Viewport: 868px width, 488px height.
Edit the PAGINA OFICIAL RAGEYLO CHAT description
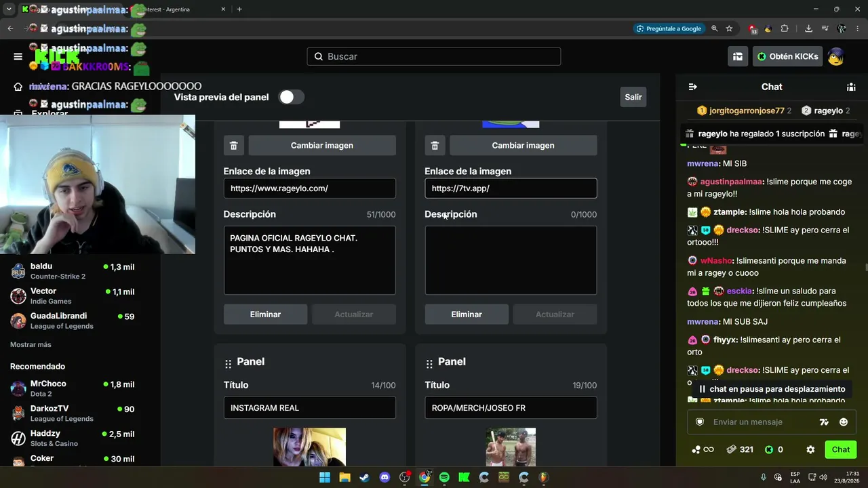[x=310, y=260]
